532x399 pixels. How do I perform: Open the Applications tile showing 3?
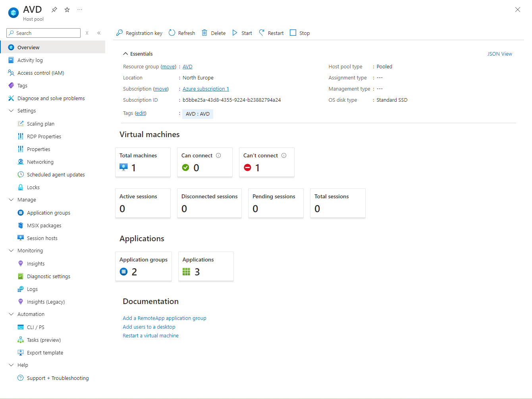206,266
